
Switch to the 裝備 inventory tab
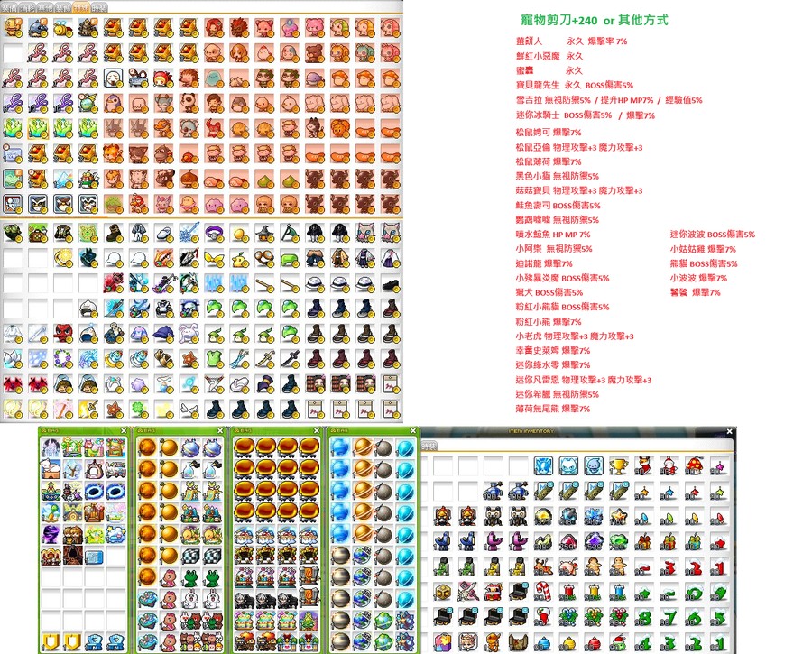click(x=9, y=7)
